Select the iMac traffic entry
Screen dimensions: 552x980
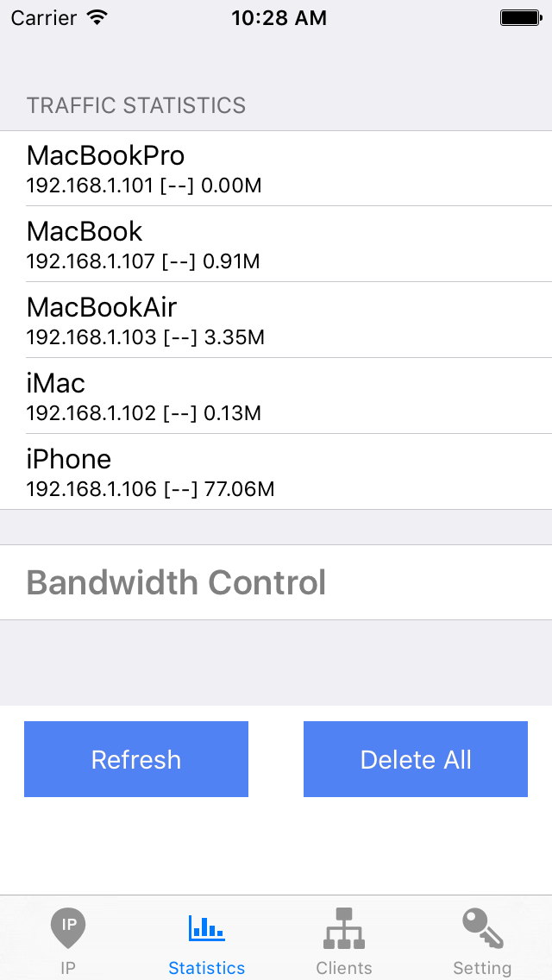pyautogui.click(x=276, y=397)
